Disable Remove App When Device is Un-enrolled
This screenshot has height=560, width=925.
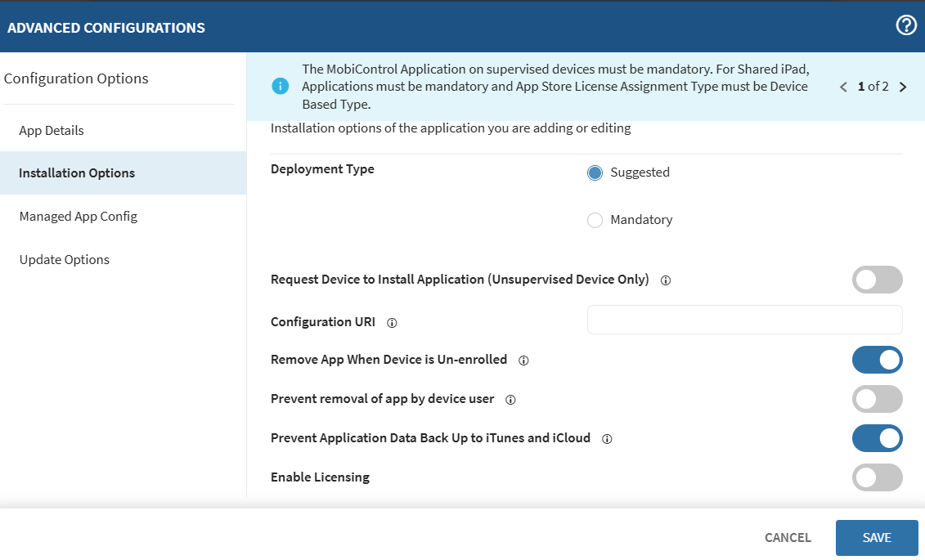pos(877,360)
